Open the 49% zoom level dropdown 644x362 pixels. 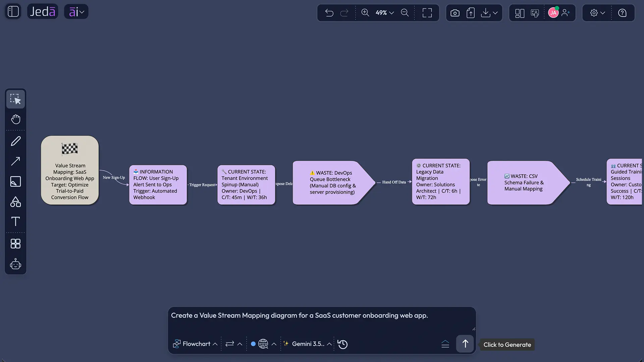pyautogui.click(x=384, y=13)
